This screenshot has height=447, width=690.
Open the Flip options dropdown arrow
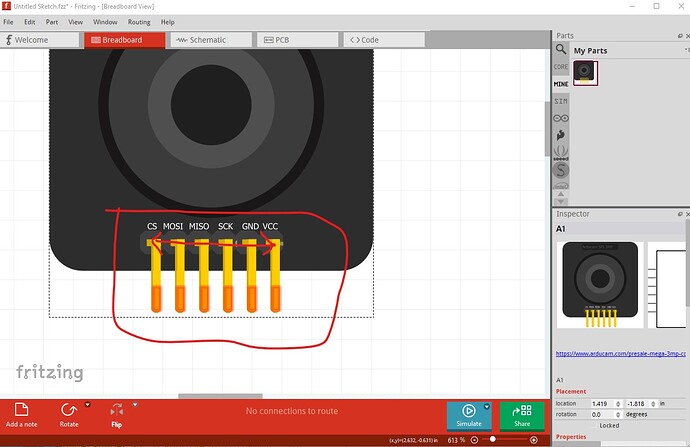click(x=135, y=405)
